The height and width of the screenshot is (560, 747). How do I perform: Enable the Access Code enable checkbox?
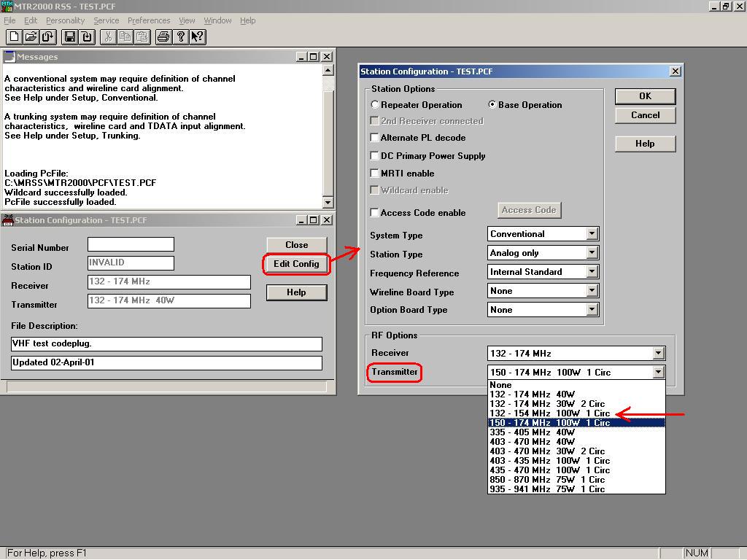pyautogui.click(x=375, y=213)
